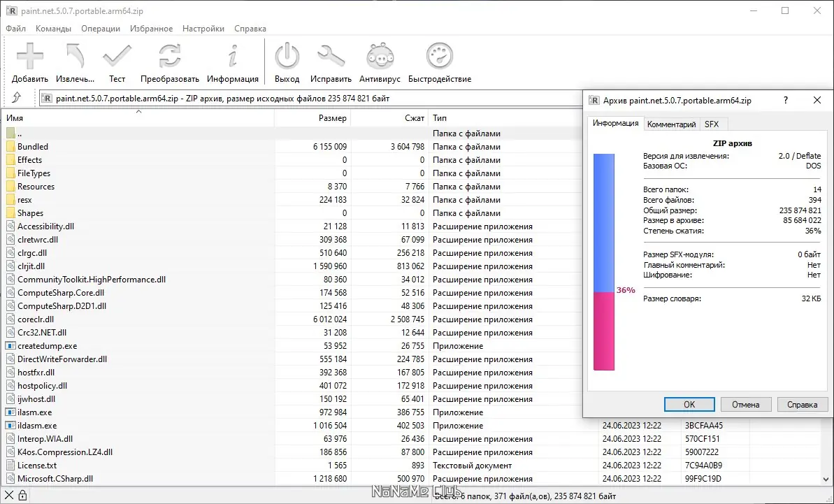
Task: Click the coreclr.dll file icon
Action: (10, 319)
